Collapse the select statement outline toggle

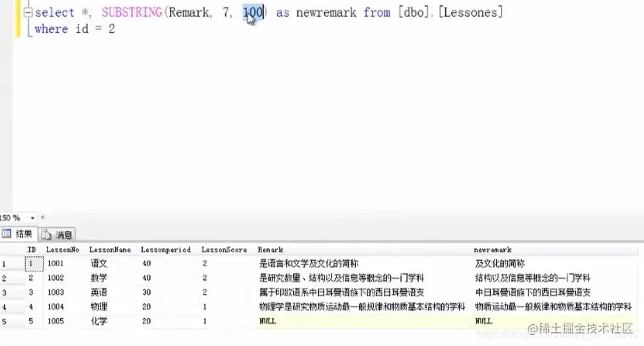pos(28,13)
